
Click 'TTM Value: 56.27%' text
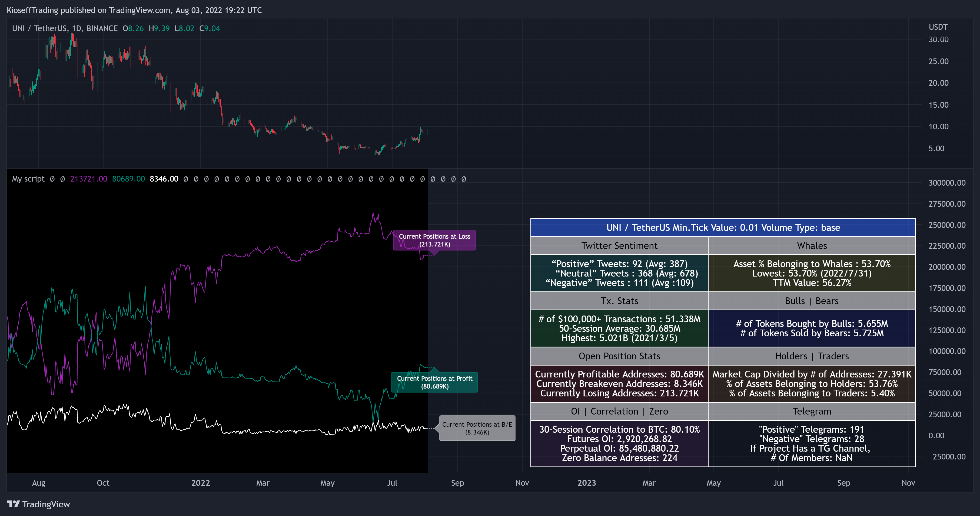click(812, 283)
